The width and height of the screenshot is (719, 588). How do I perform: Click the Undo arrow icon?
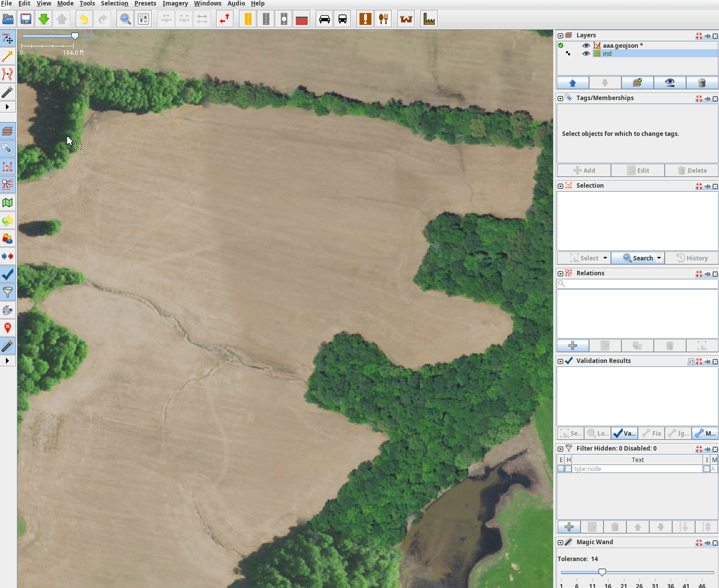click(84, 19)
